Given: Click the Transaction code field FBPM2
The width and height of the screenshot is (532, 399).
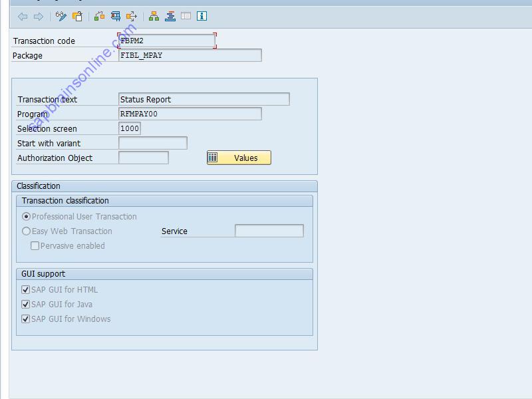Looking at the screenshot, I should pyautogui.click(x=167, y=41).
